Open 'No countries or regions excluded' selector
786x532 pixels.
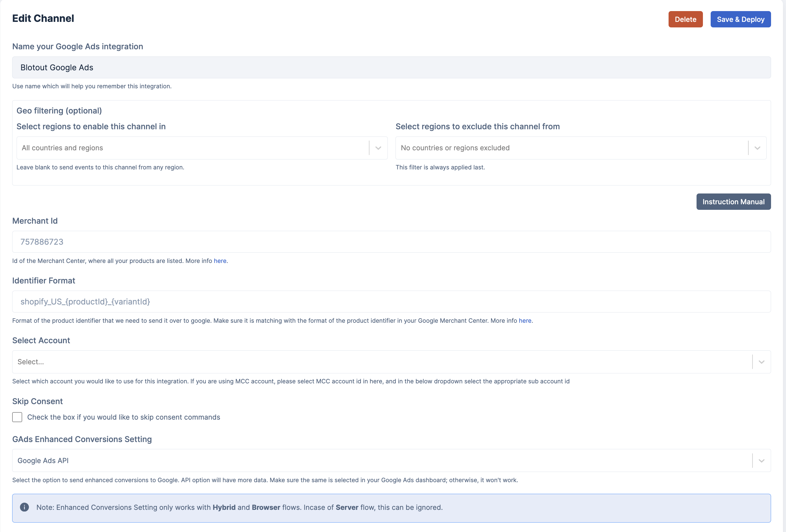(x=572, y=148)
